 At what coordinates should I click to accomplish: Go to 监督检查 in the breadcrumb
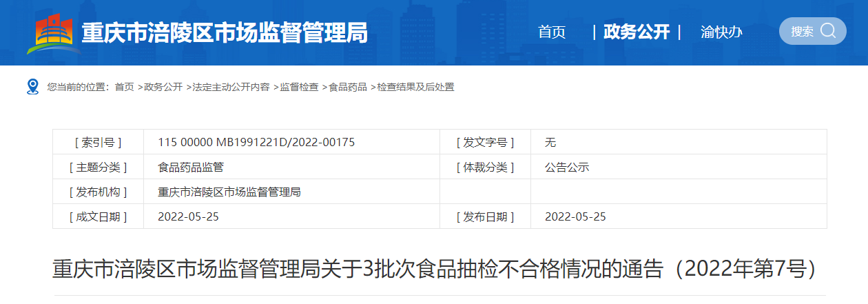pos(299,87)
